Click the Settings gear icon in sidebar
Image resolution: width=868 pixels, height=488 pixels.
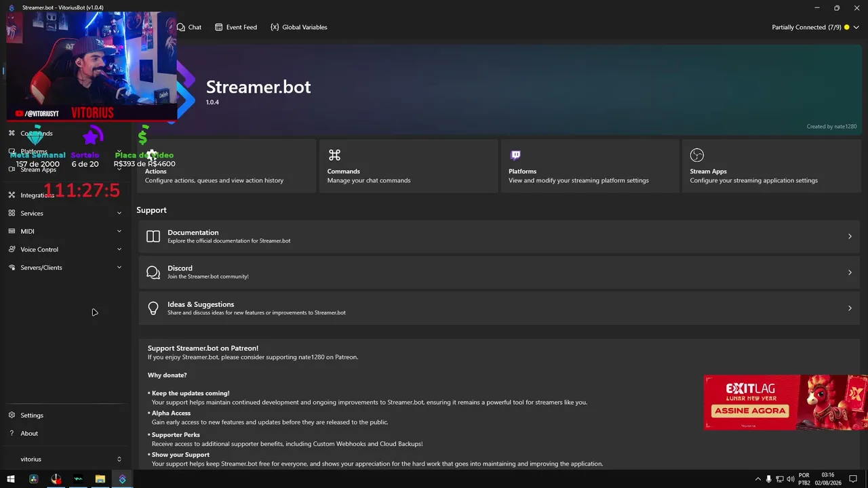click(x=12, y=415)
